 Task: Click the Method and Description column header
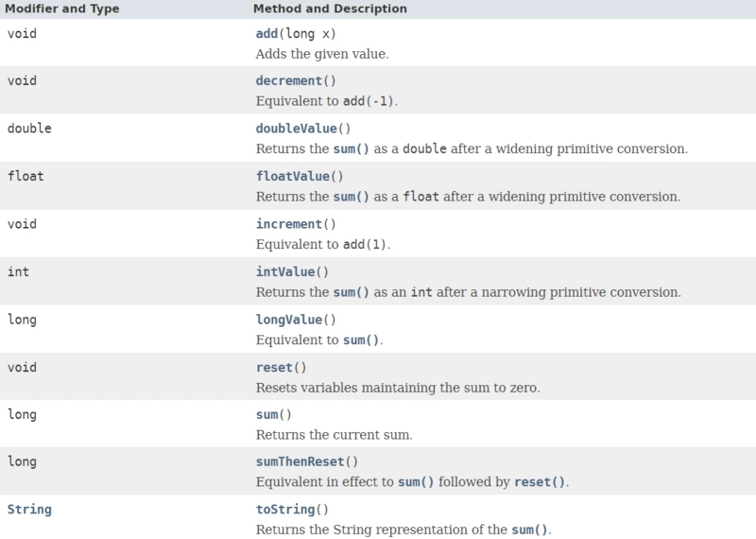pyautogui.click(x=330, y=9)
